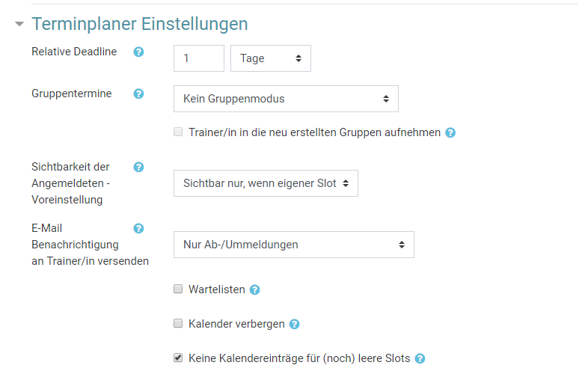Check Trainer/in in neu erstellten Gruppen aufnehmen
588x380 pixels.
[178, 132]
